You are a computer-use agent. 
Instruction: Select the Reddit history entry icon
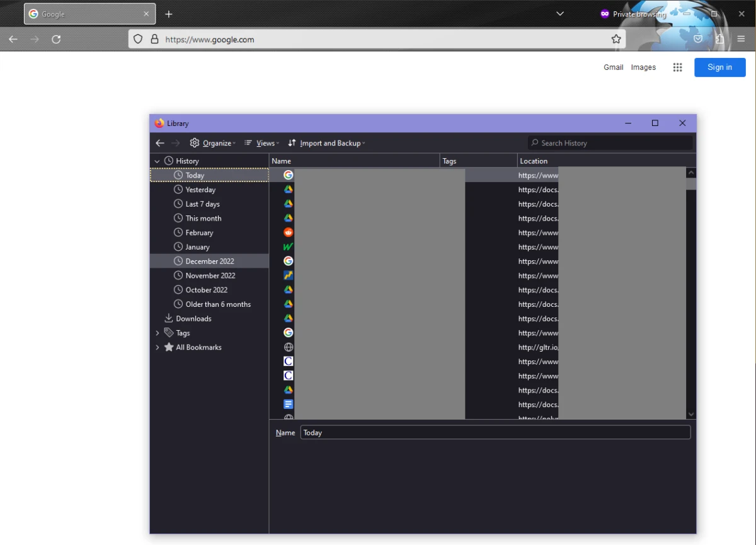click(288, 232)
